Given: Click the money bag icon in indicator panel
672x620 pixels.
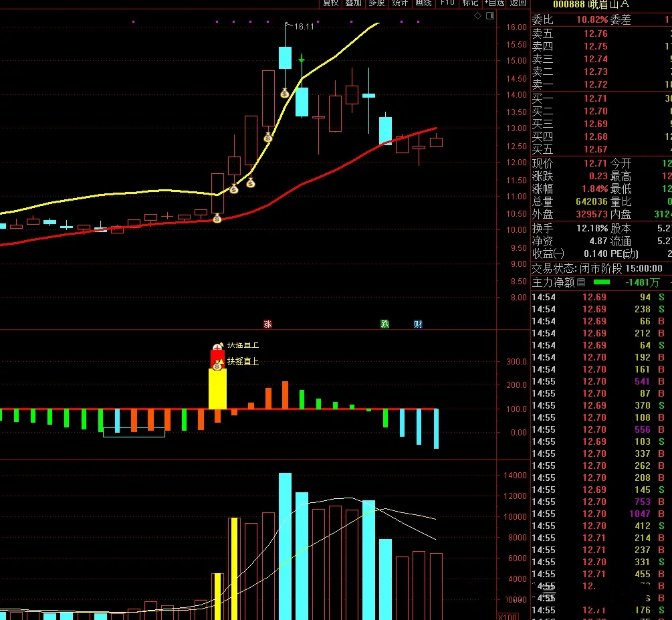Looking at the screenshot, I should click(217, 366).
